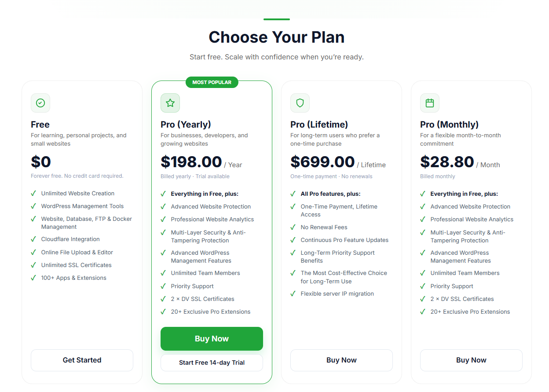Click 100+ Apps & Extensions feature text
Image resolution: width=549 pixels, height=392 pixels.
click(74, 278)
